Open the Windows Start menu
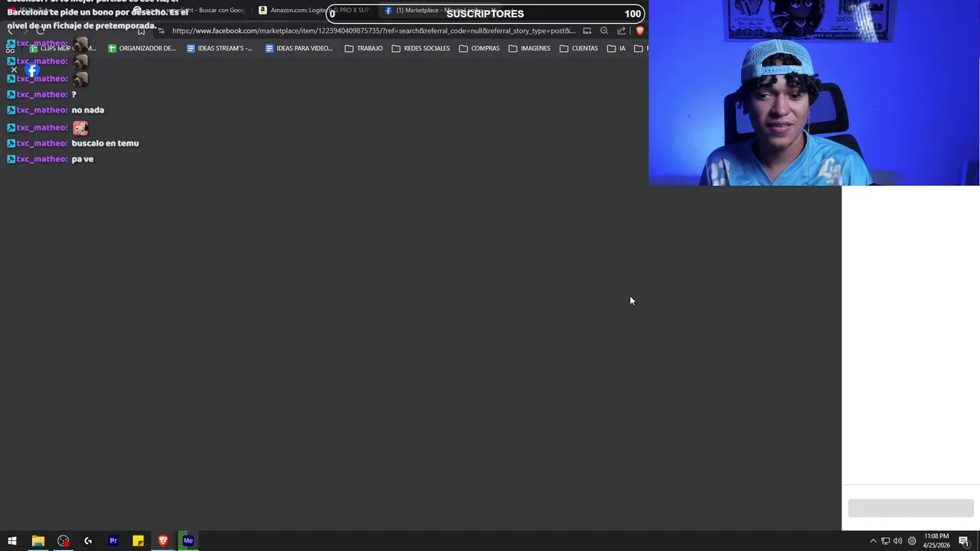This screenshot has width=980, height=551. coord(11,541)
